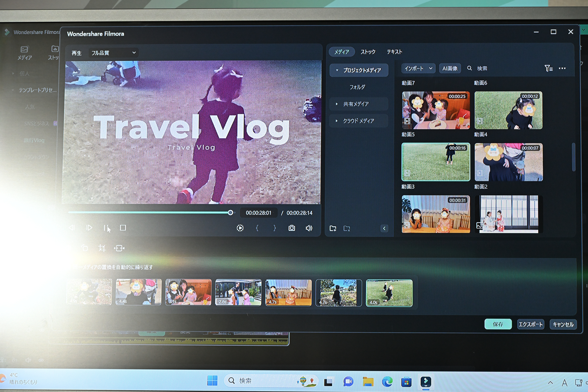This screenshot has width=588, height=392.
Task: Click the crop tool icon
Action: tap(102, 248)
